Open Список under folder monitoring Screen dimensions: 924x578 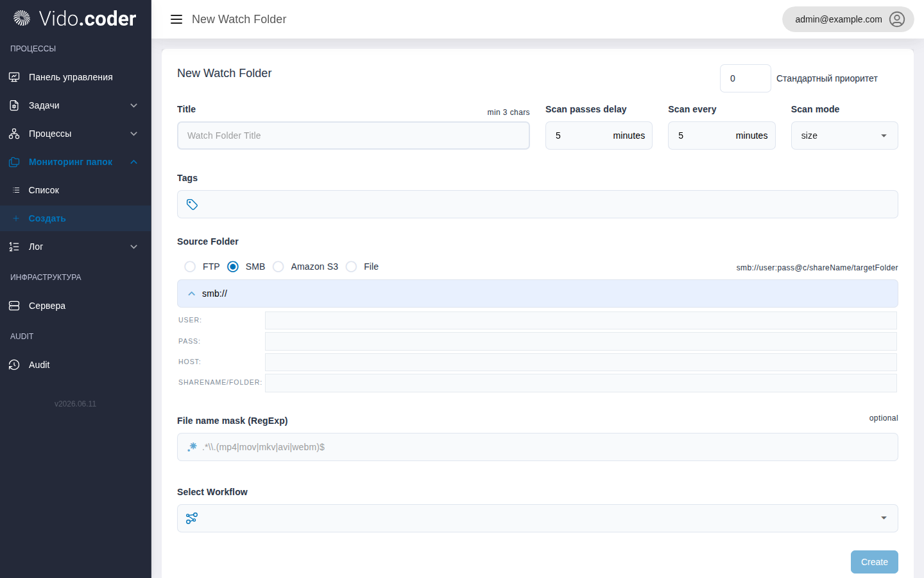(76, 190)
